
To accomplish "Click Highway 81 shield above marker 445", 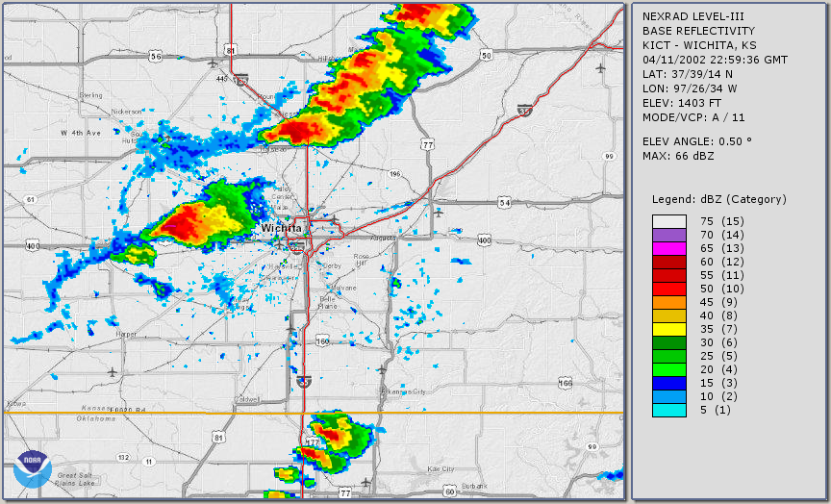I will tap(230, 50).
